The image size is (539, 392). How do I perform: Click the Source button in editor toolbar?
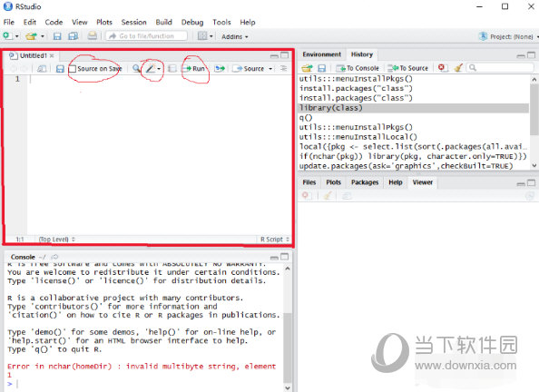coord(249,68)
